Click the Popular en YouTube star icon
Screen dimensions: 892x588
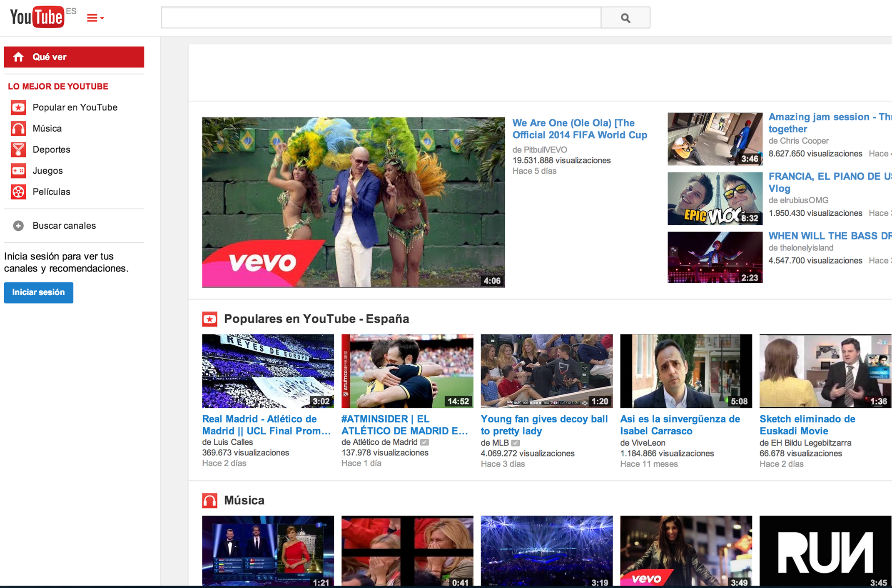pyautogui.click(x=18, y=107)
